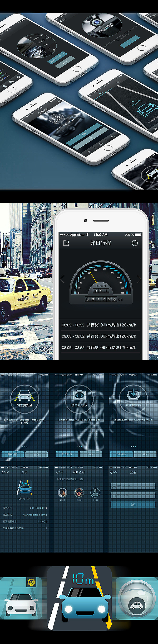The height and width of the screenshot is (644, 158).
Task: Focus the username field with person icon
Action: click(x=133, y=486)
